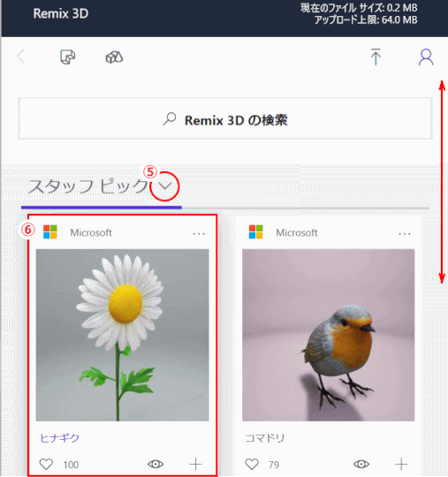This screenshot has width=448, height=477.
Task: Click the 79 likes count
Action: pyautogui.click(x=274, y=465)
